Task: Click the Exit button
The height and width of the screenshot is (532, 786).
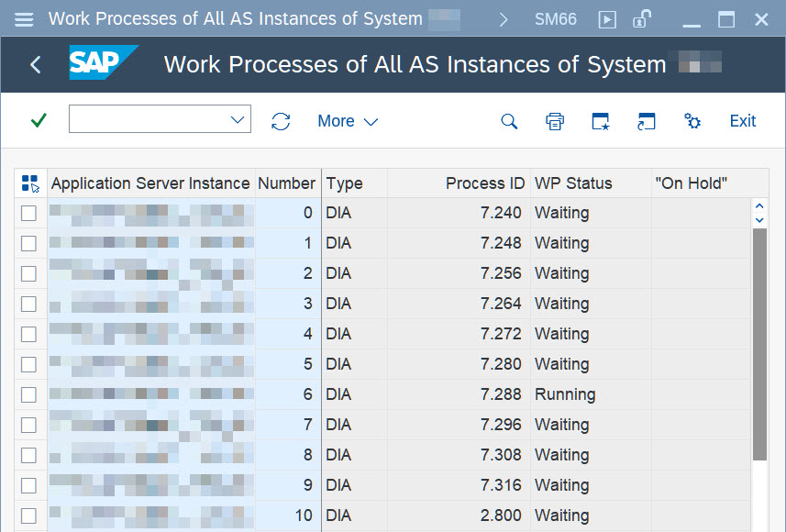Action: click(x=742, y=120)
